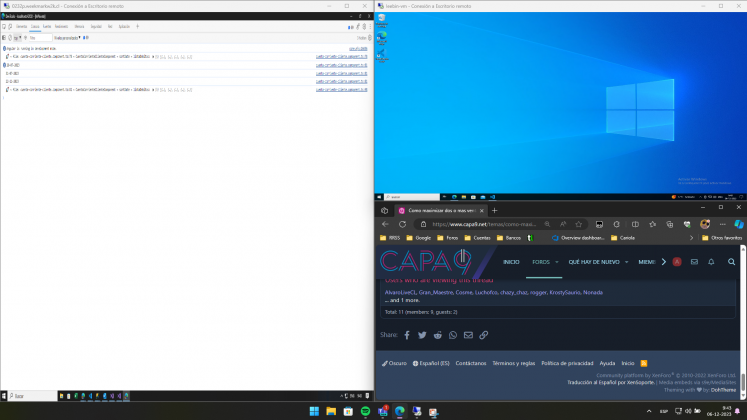Share thread by email icon
747x420 pixels.
tap(468, 335)
